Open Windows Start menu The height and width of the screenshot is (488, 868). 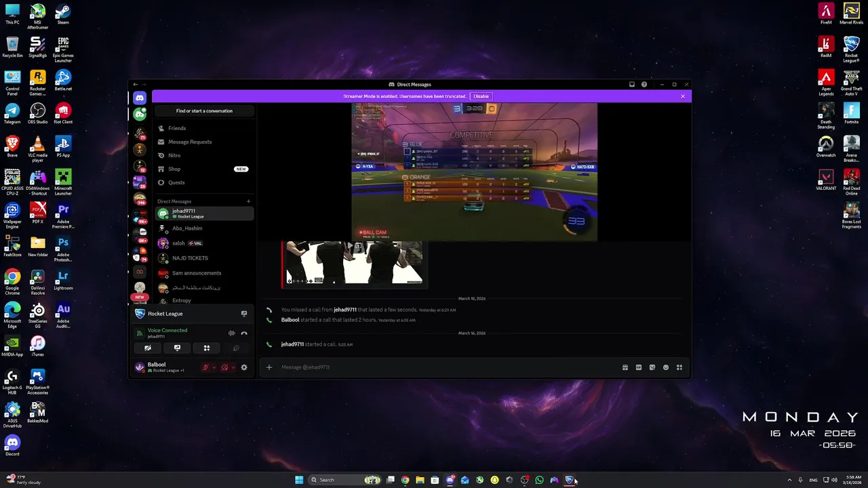pyautogui.click(x=299, y=480)
